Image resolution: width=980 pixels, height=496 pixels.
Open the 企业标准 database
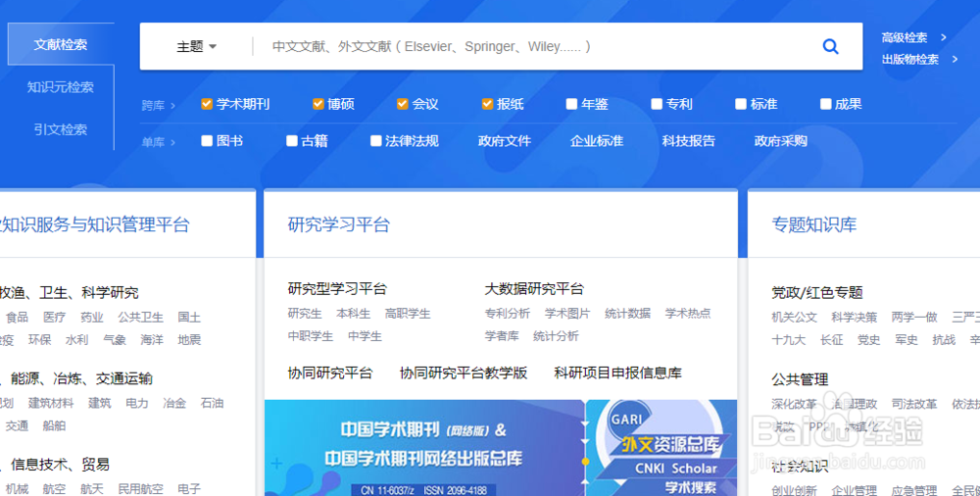(596, 141)
